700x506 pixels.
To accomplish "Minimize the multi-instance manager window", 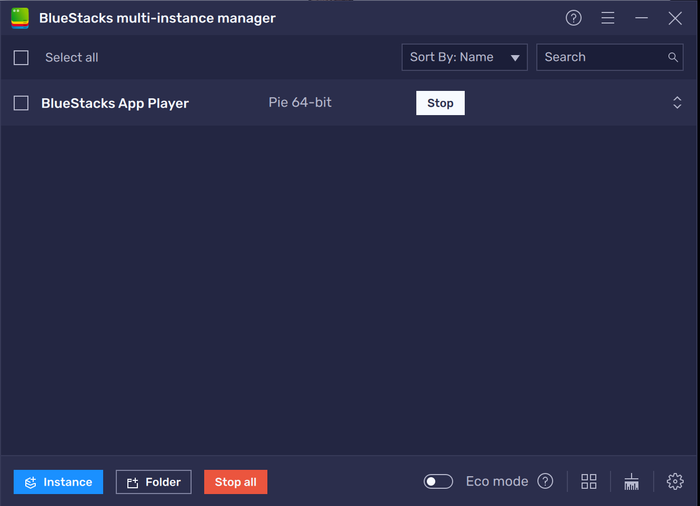I will [642, 18].
